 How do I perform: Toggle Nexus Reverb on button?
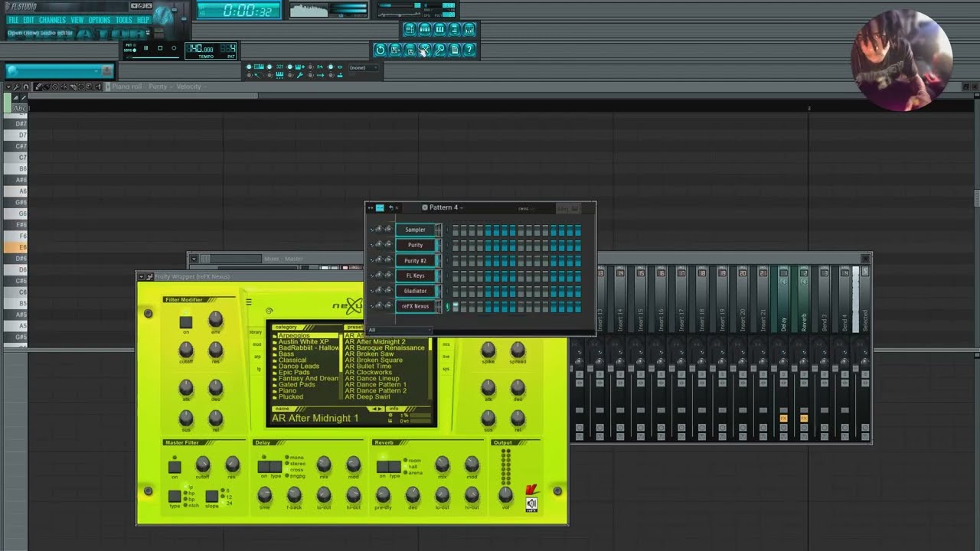[383, 467]
